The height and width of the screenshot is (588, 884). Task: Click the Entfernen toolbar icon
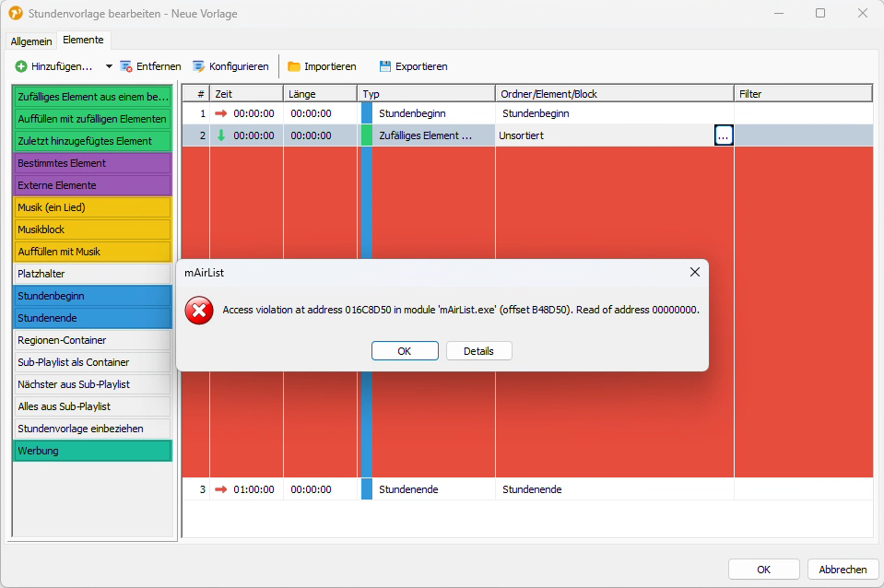(x=126, y=66)
